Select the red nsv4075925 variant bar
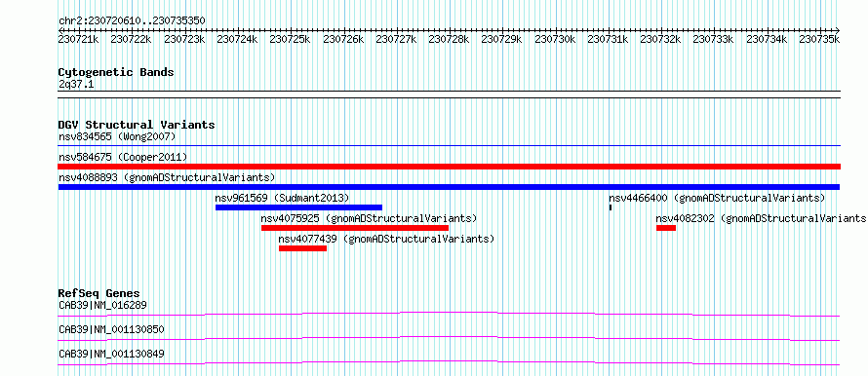868x376 pixels. [355, 228]
